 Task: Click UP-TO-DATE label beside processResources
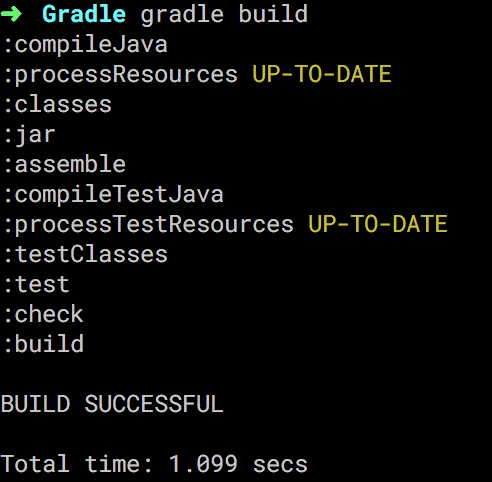[322, 74]
